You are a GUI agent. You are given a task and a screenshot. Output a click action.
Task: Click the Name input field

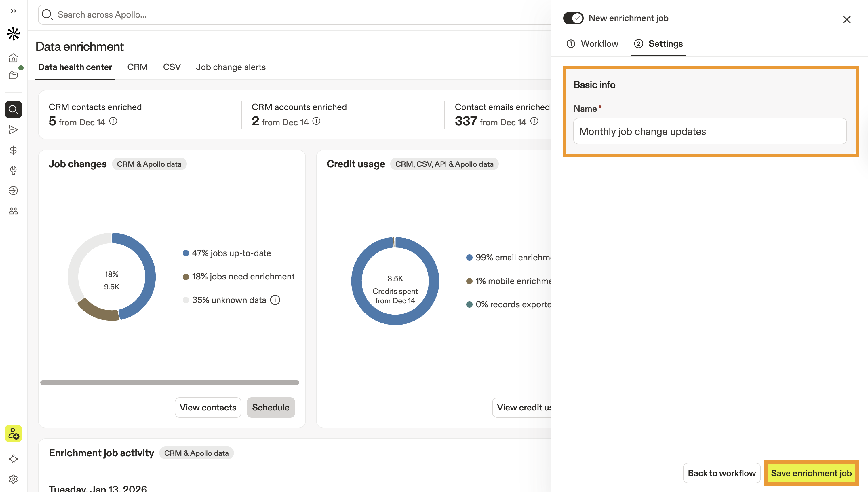pyautogui.click(x=710, y=131)
